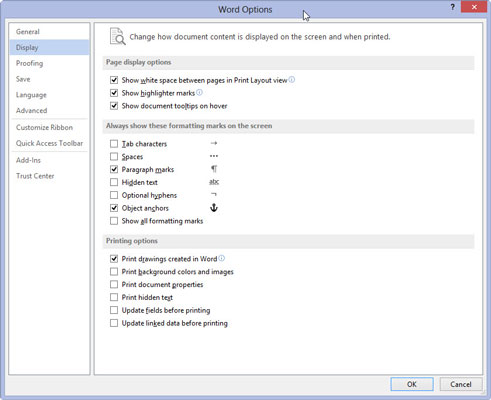Click the document magnifier icon at top of Display pane

coord(118,36)
